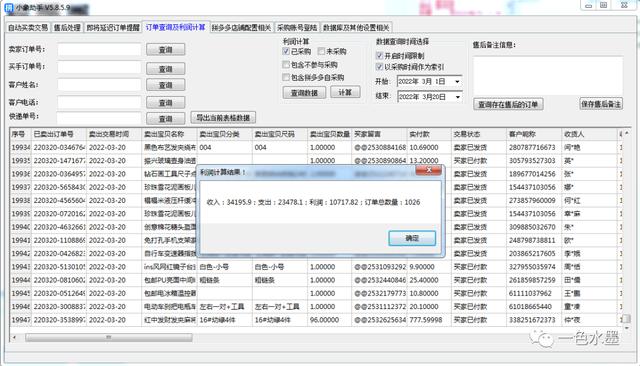
Task: Export data with 导出当前表格数据
Action: (223, 118)
